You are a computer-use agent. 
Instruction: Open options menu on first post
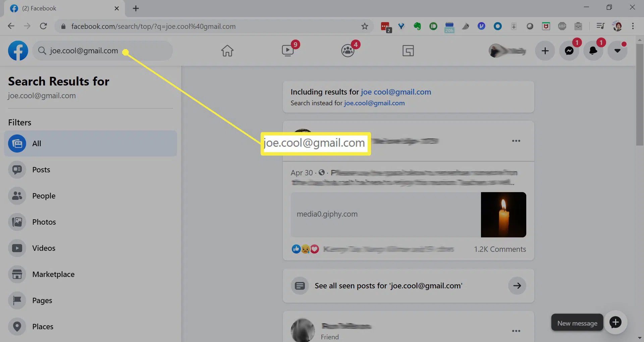pos(516,141)
